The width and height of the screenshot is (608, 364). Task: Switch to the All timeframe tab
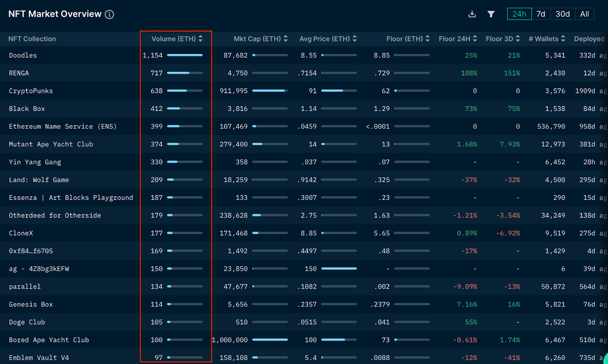pos(584,14)
